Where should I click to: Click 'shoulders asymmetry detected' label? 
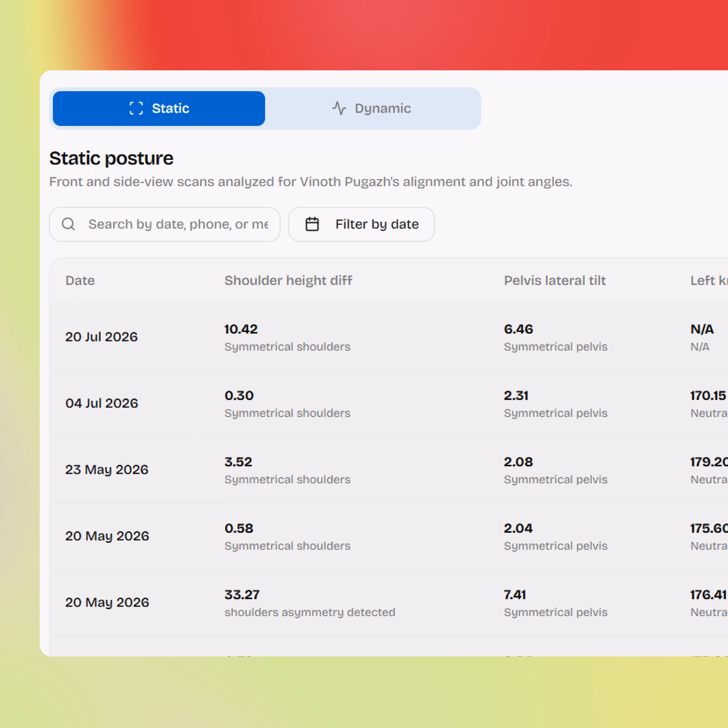pyautogui.click(x=310, y=612)
